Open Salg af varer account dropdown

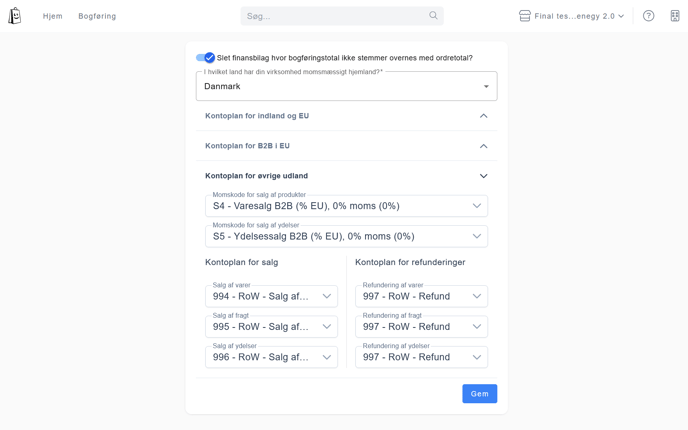[271, 297]
